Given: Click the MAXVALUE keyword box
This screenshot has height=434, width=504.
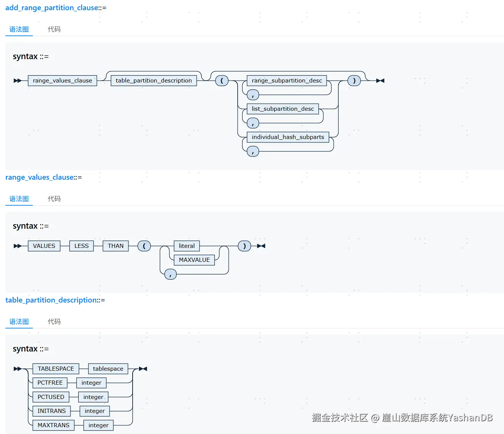Looking at the screenshot, I should tap(194, 260).
